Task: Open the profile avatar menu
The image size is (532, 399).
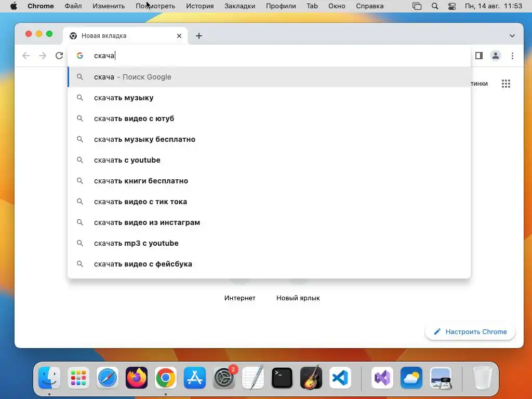Action: tap(495, 56)
